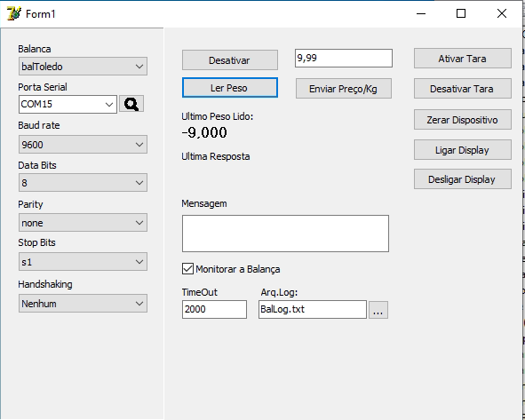Click the serial port search magnifier icon
The image size is (525, 420).
(x=131, y=104)
